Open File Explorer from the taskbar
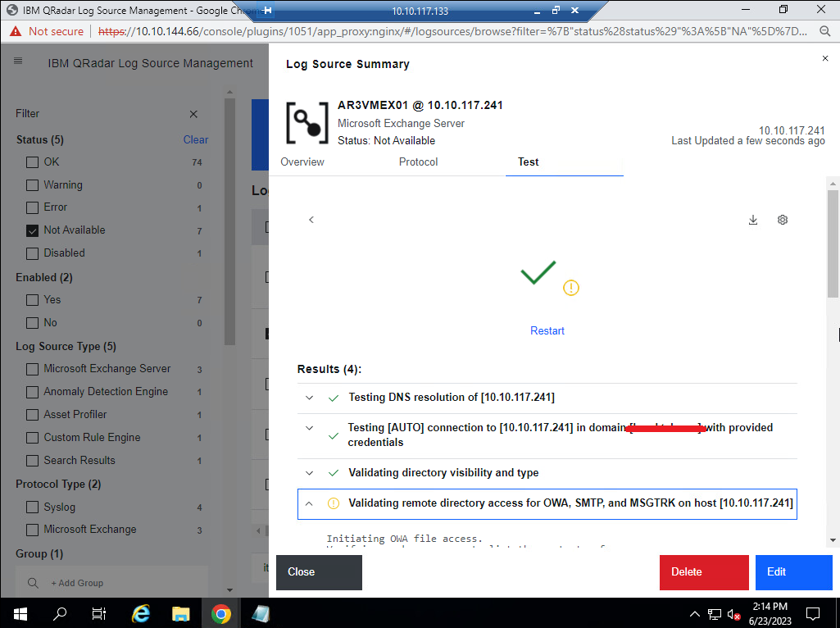The width and height of the screenshot is (840, 628). tap(180, 613)
